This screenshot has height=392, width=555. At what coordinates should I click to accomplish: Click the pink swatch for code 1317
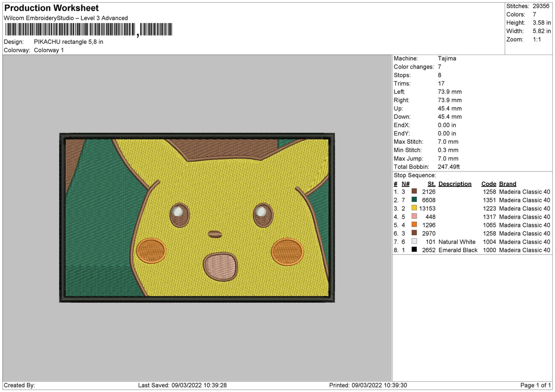point(414,217)
